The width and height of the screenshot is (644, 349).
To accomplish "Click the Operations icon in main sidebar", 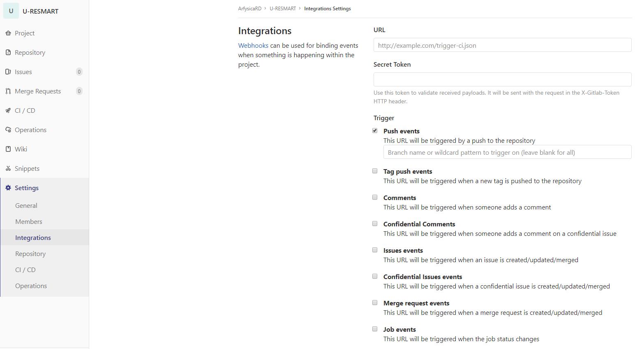I will [x=8, y=130].
